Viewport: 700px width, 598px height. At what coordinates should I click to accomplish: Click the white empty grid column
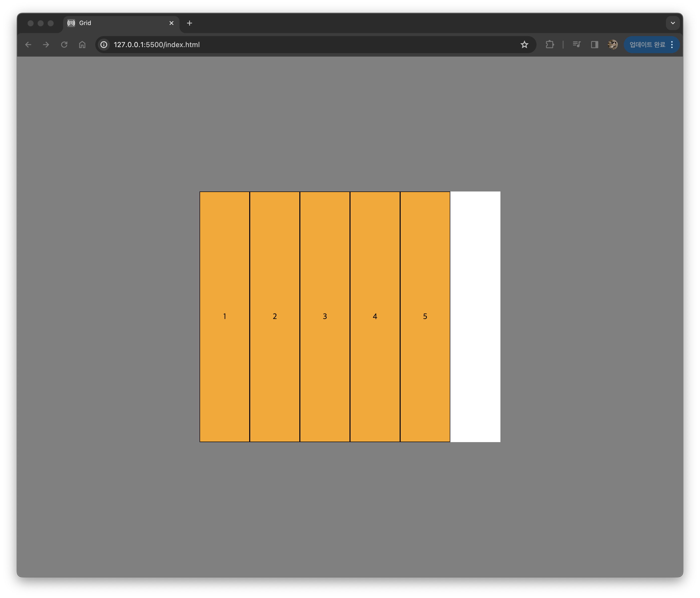point(475,316)
